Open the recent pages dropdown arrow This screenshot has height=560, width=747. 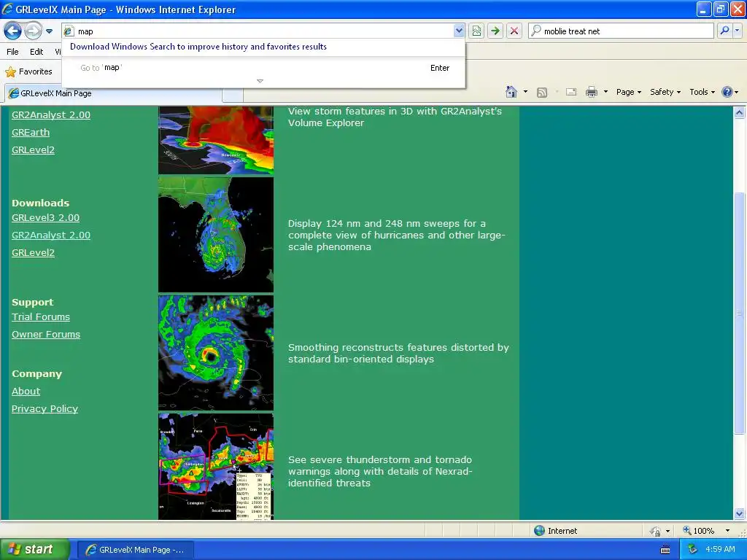point(49,31)
